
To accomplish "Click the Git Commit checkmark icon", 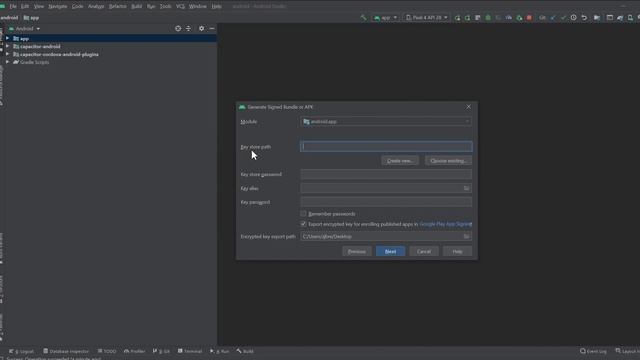I will click(x=563, y=18).
